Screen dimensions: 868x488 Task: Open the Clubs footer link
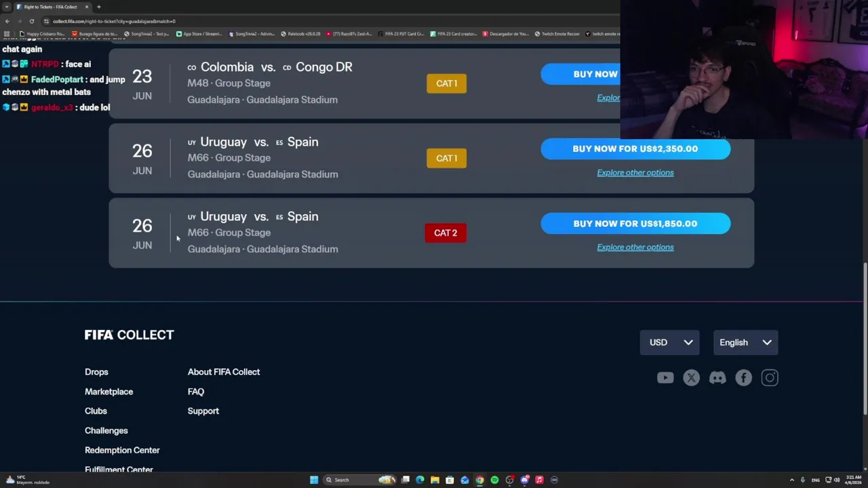coord(96,411)
